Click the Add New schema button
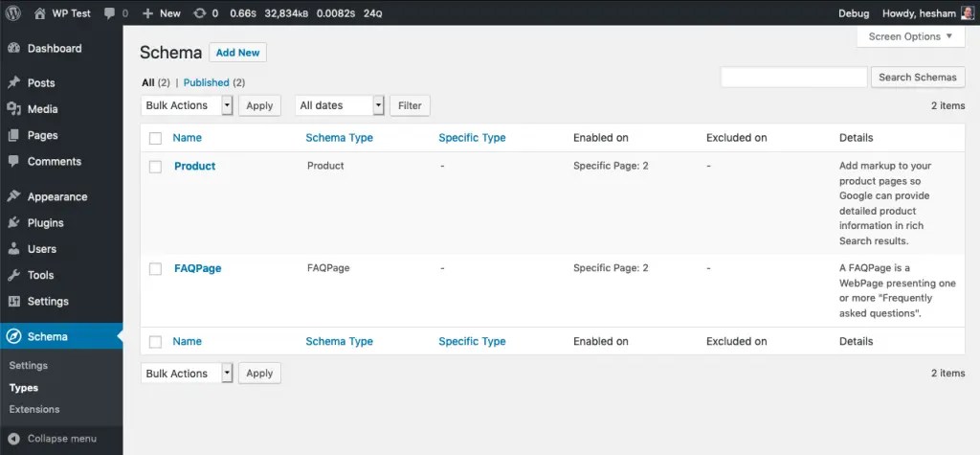980x455 pixels. point(238,53)
